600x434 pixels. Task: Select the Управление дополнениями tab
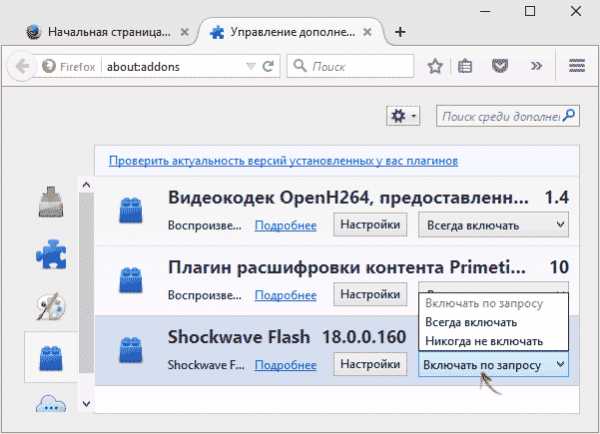293,32
